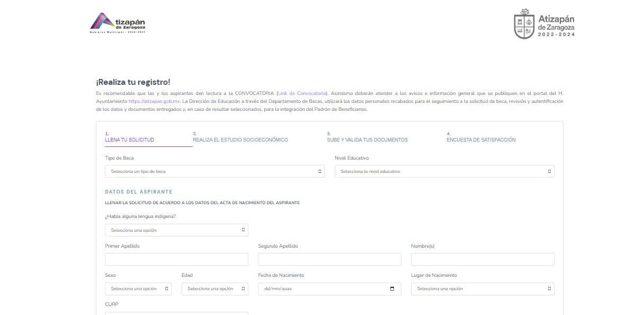
Task: Visit the https://atizapan.gob.mx link
Action: click(154, 101)
